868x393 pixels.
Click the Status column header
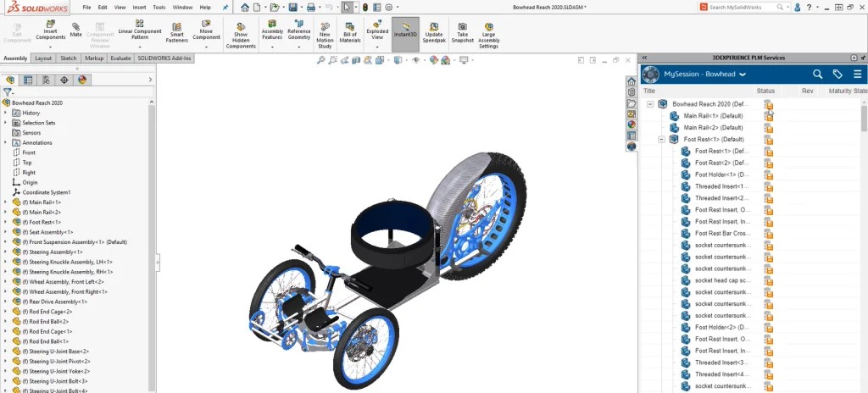click(765, 91)
